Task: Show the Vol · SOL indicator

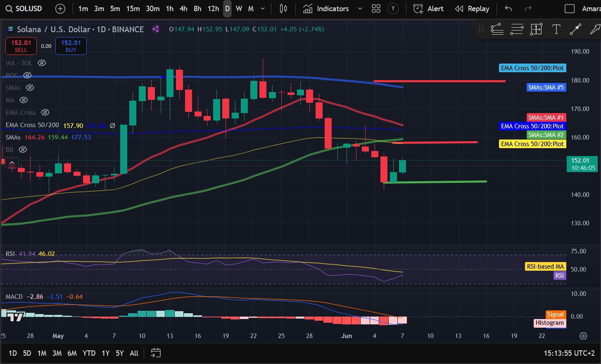Action: point(42,63)
